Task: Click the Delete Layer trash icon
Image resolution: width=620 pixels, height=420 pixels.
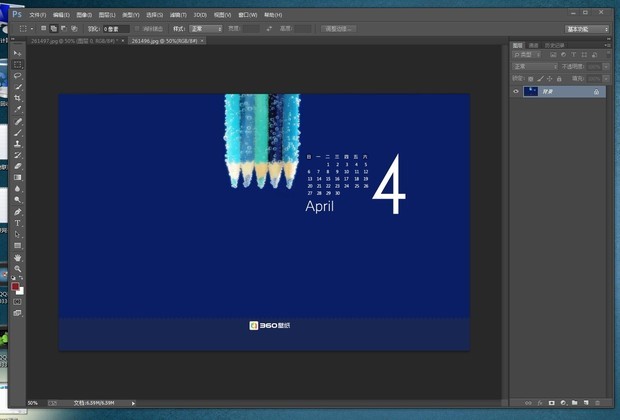Action: coord(598,402)
